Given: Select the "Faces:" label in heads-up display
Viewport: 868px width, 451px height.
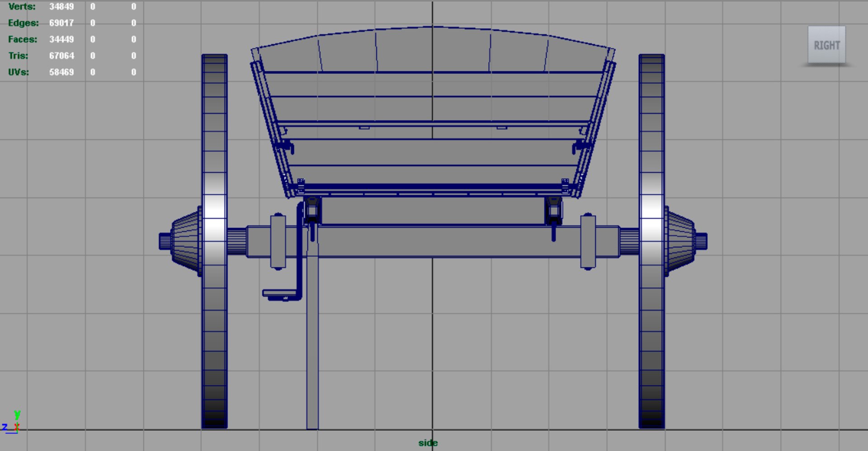Looking at the screenshot, I should click(23, 39).
